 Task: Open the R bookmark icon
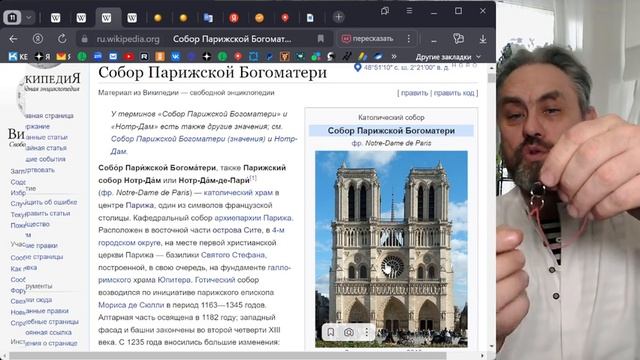tap(144, 56)
